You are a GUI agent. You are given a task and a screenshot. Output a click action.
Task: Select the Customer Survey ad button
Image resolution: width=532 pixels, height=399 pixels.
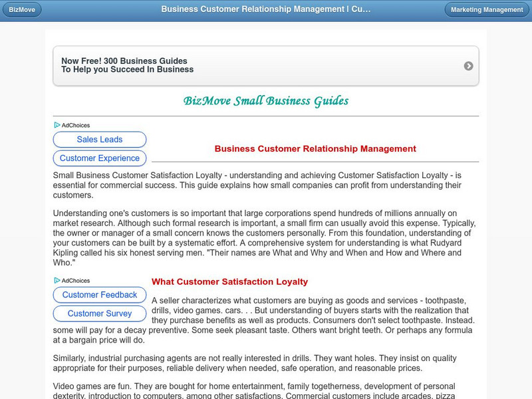point(100,313)
